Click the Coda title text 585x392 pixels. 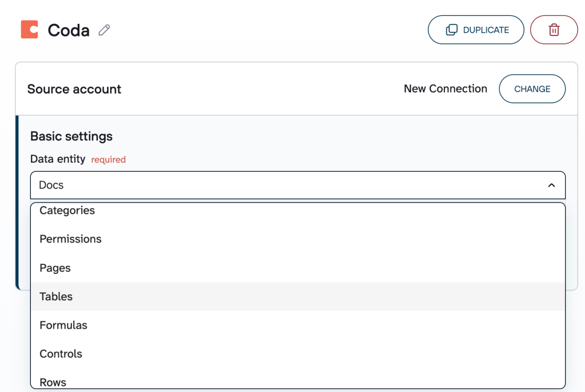68,30
